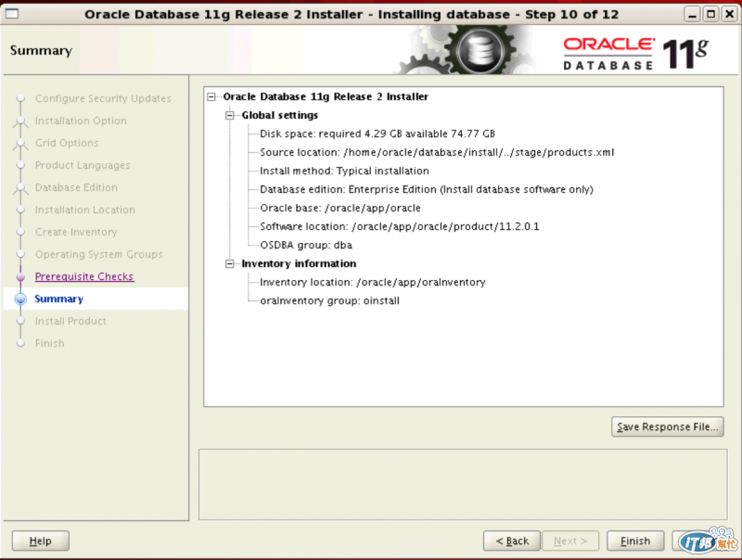
Task: Click the Source location row
Action: pos(437,152)
